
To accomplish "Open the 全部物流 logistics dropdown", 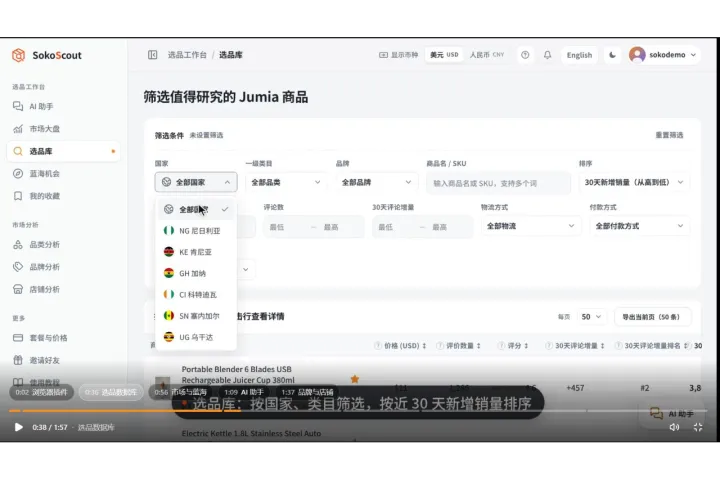I will [530, 226].
